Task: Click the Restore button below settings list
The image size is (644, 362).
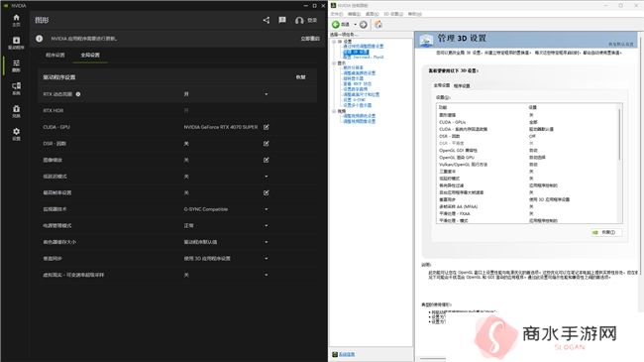Action: (606, 232)
